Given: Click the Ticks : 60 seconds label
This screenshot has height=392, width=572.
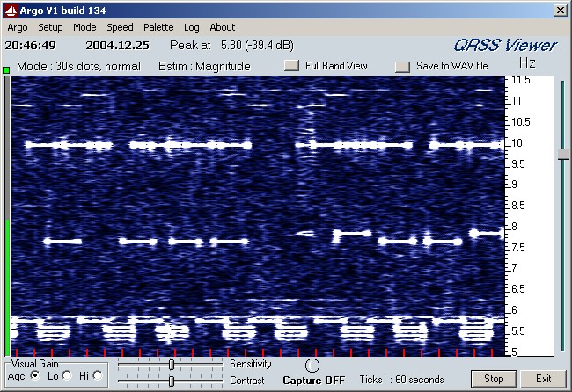Looking at the screenshot, I should click(x=401, y=380).
